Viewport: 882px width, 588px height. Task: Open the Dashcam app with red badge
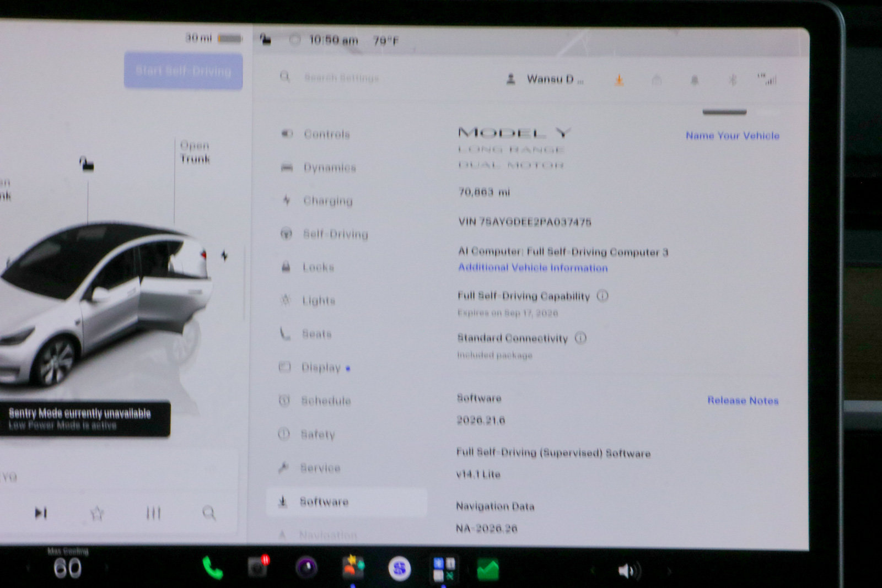[258, 567]
